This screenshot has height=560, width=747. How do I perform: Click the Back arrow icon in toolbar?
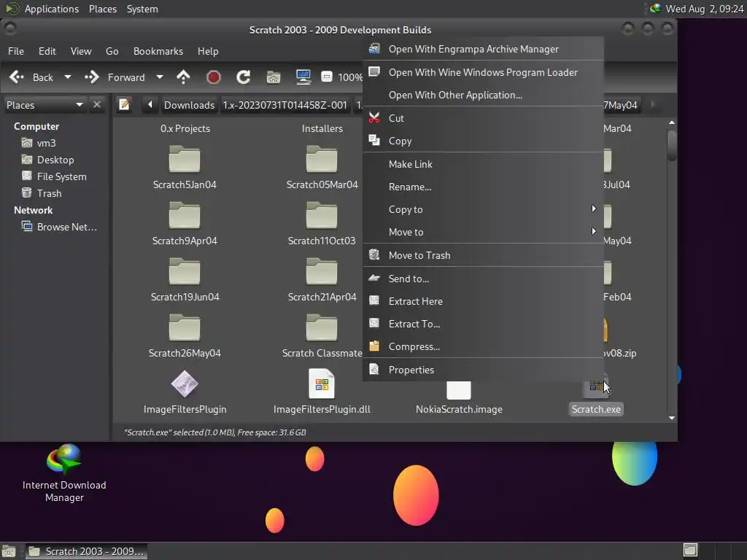coord(17,77)
